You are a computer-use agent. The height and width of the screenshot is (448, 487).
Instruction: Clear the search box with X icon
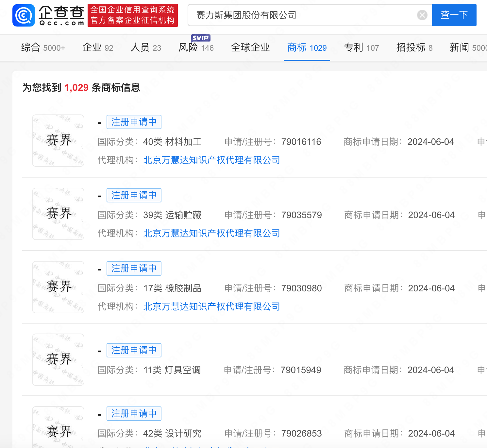[x=422, y=15]
